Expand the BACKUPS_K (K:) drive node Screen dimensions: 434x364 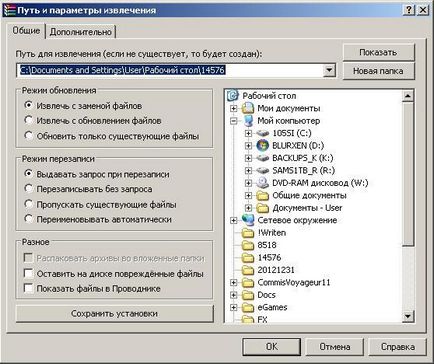(248, 158)
